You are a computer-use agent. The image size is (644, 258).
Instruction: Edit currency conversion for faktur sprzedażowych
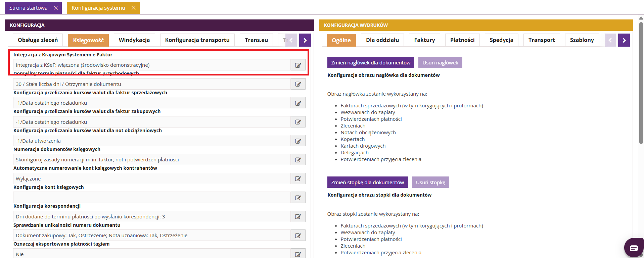coord(298,103)
